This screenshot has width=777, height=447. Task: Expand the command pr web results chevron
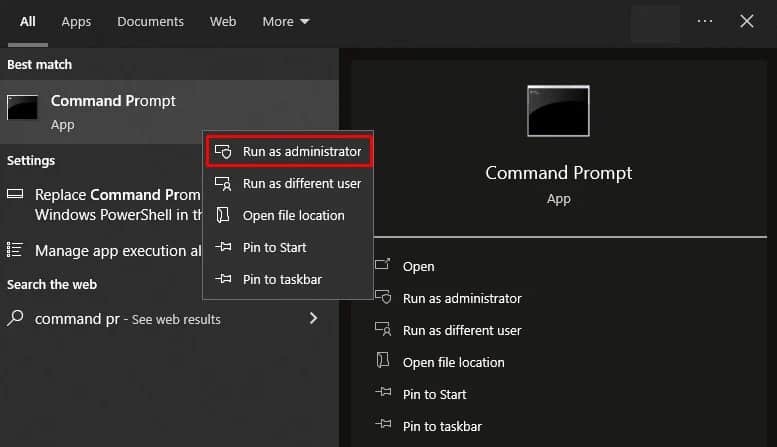click(313, 318)
